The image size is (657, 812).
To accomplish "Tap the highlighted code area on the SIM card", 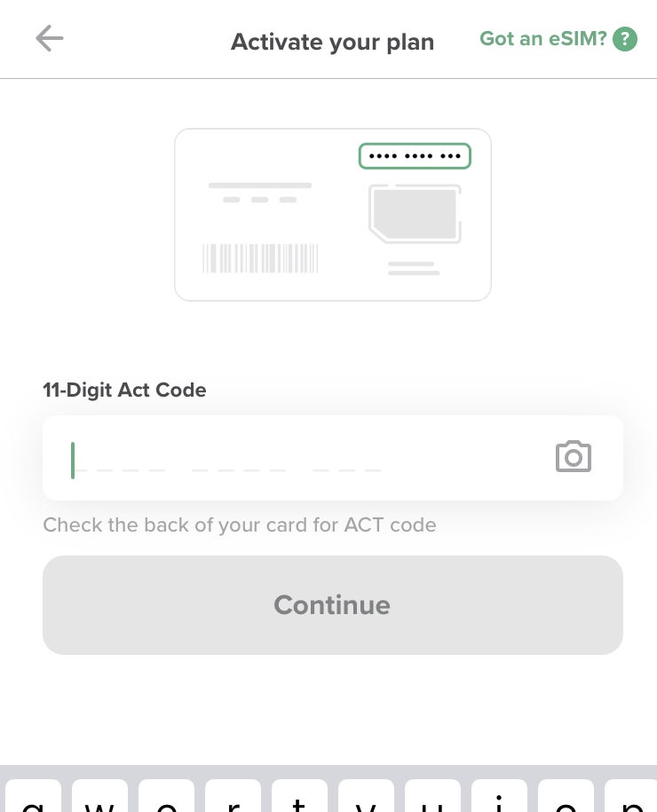I will pos(415,155).
